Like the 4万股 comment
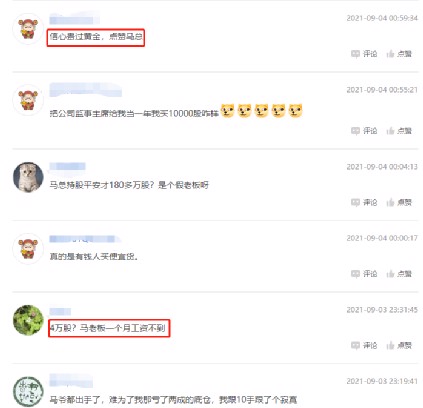This screenshot has height=408, width=423. [399, 345]
